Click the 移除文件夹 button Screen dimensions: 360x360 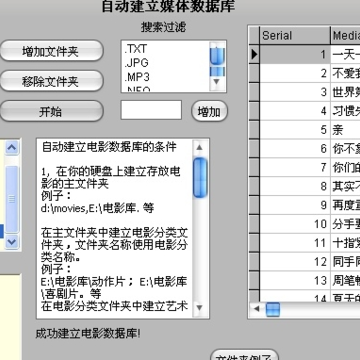[51, 81]
